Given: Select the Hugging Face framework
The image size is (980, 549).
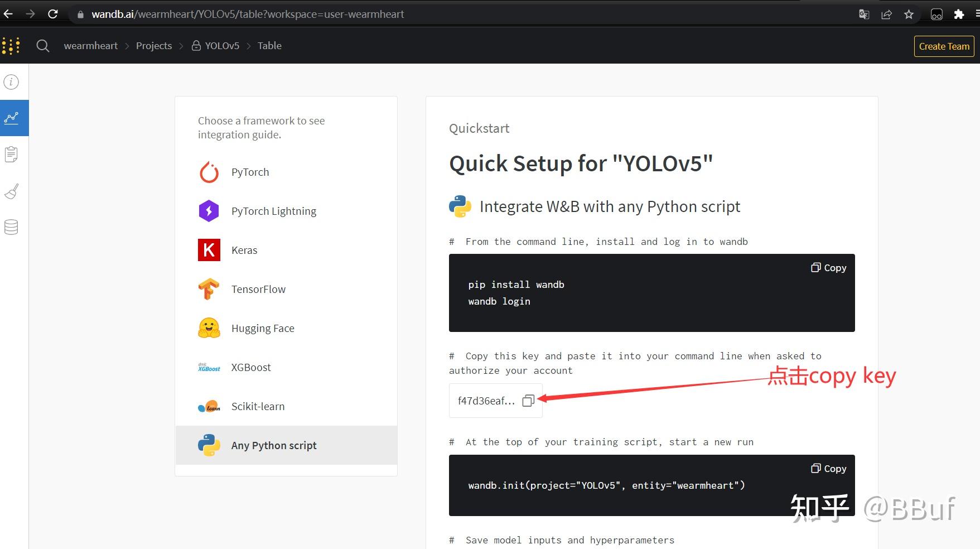Looking at the screenshot, I should pyautogui.click(x=263, y=329).
